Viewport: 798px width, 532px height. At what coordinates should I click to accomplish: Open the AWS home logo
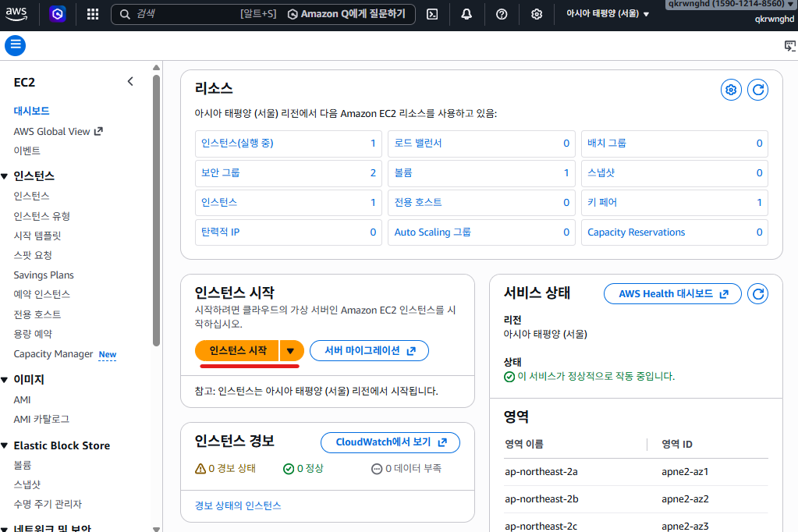[x=16, y=14]
